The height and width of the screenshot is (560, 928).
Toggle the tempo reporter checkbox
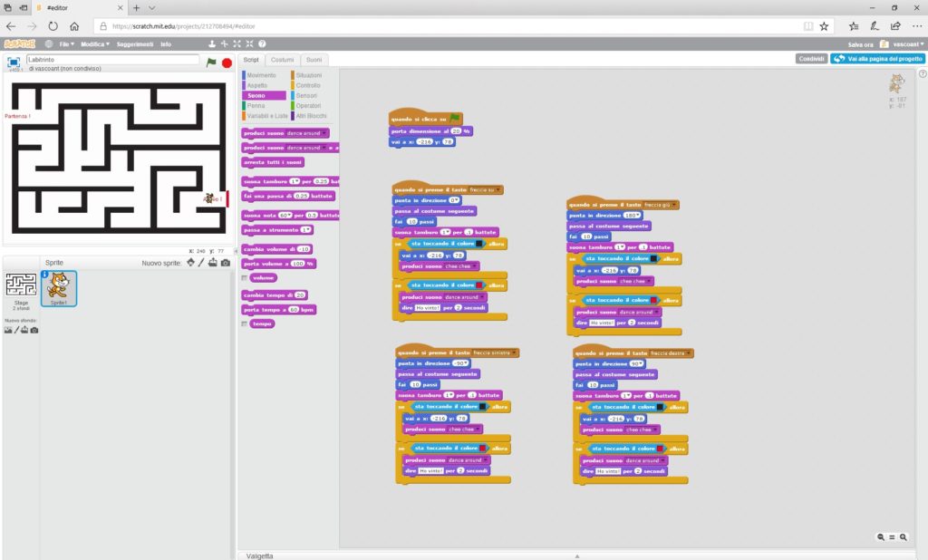(x=245, y=323)
